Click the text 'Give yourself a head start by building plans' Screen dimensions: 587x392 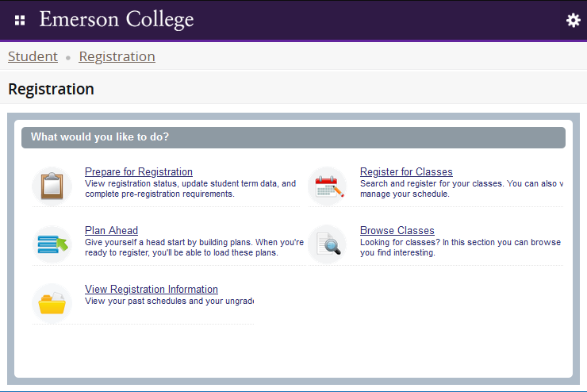(169, 242)
